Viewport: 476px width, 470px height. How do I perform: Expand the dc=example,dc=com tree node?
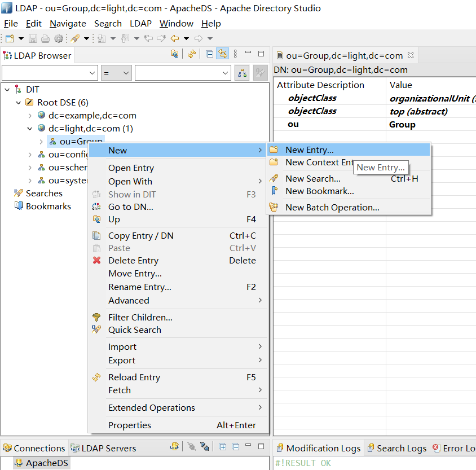[30, 116]
